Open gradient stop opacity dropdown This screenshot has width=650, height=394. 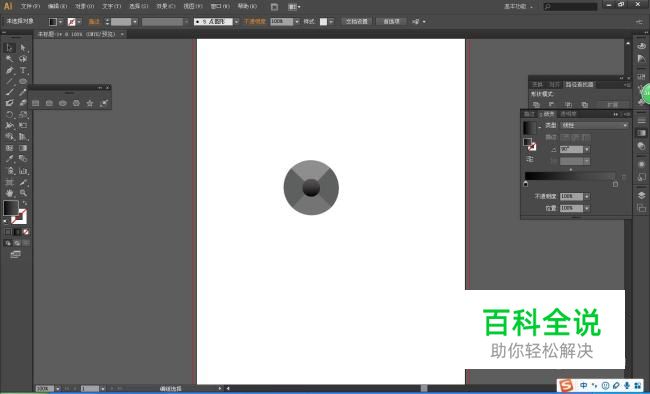[587, 197]
